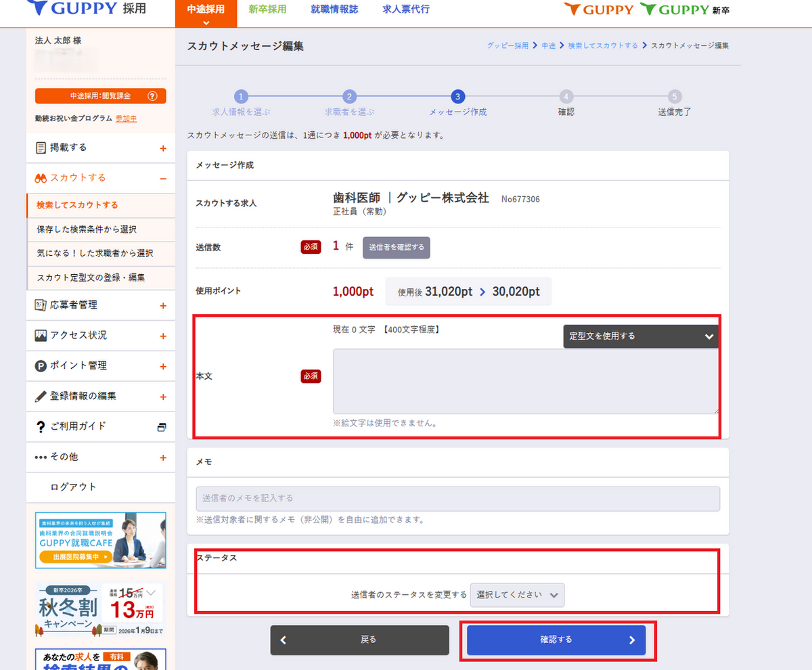This screenshot has height=670, width=812.
Task: Go back with the 戻る button
Action: tap(359, 640)
